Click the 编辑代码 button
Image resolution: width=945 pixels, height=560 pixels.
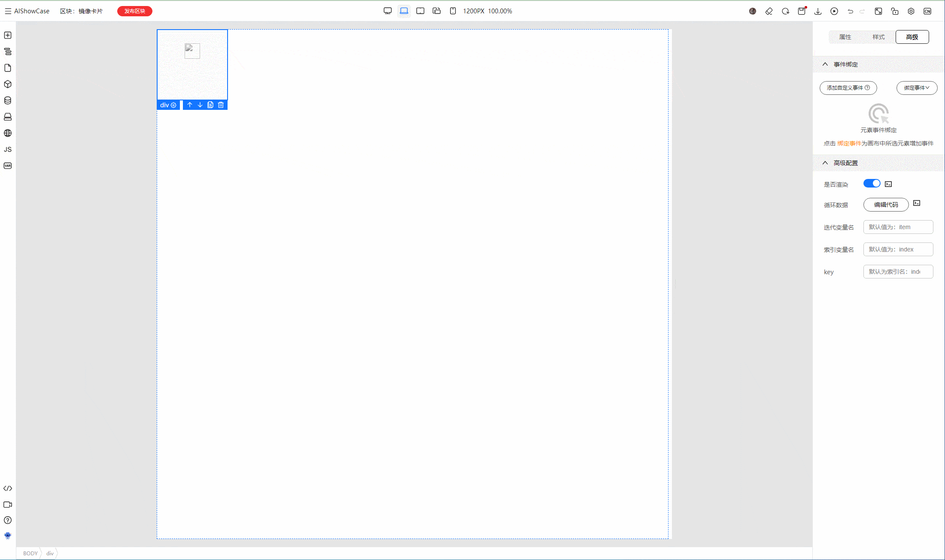[x=886, y=205]
